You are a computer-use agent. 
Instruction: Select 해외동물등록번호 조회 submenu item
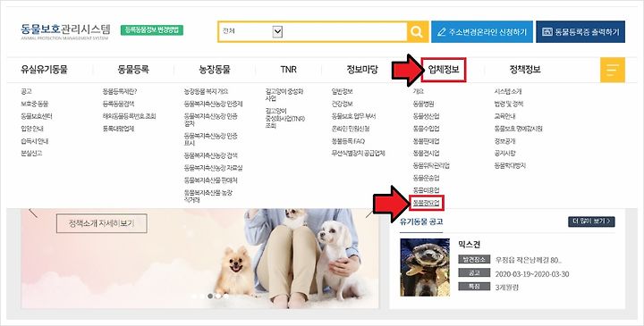tap(130, 116)
